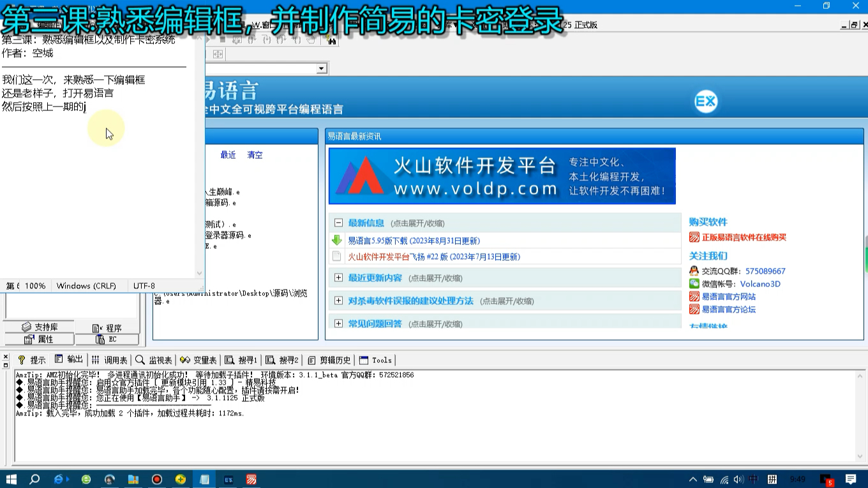Click the 程序 panel tab
This screenshot has width=868, height=488.
(x=107, y=327)
